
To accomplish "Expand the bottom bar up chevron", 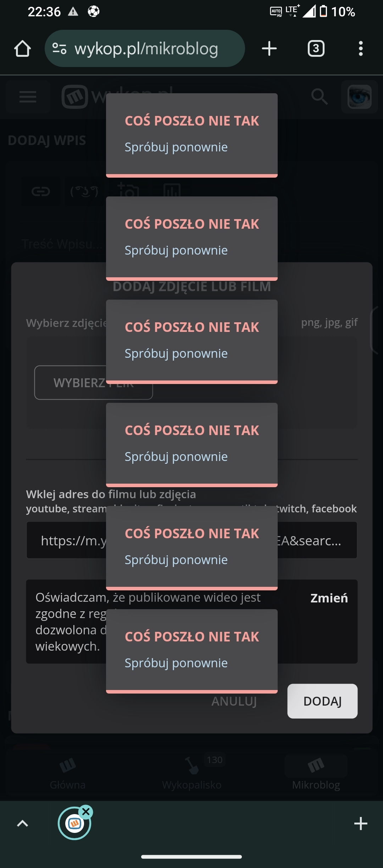I will tap(22, 823).
